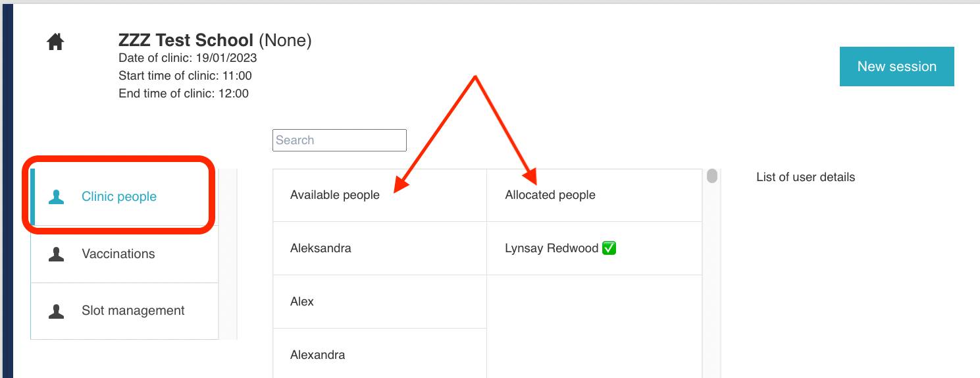Click the people list scrollbar handle
The image size is (980, 378).
(712, 176)
